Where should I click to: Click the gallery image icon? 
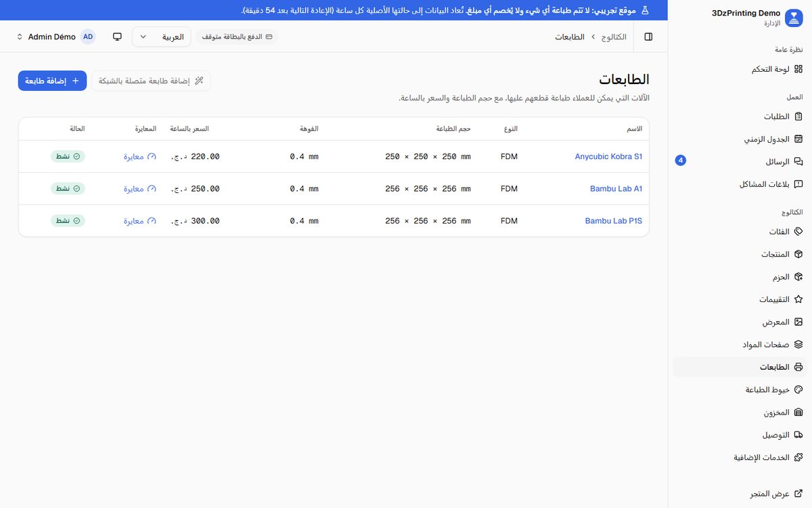(x=798, y=322)
